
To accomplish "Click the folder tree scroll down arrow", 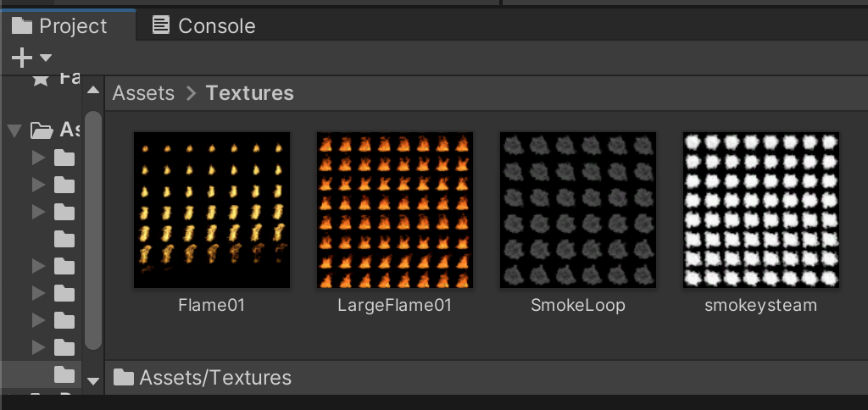I will (93, 380).
